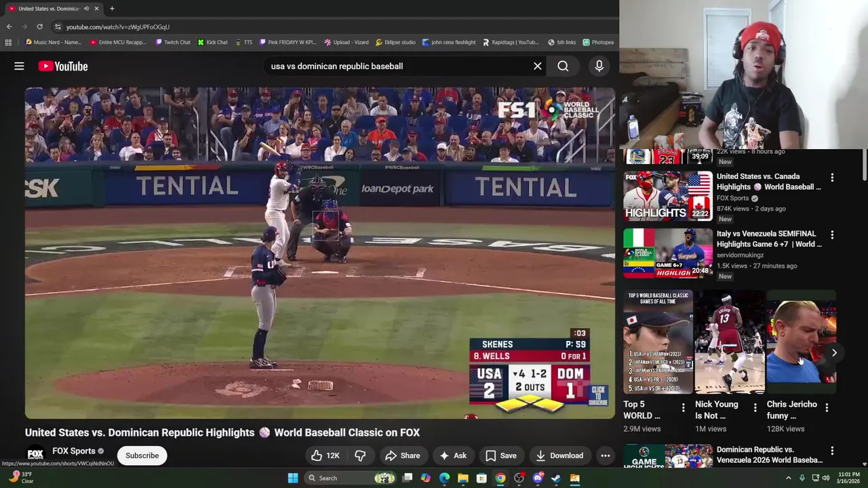Open the Ask AI feature
The image size is (868, 488).
click(452, 455)
